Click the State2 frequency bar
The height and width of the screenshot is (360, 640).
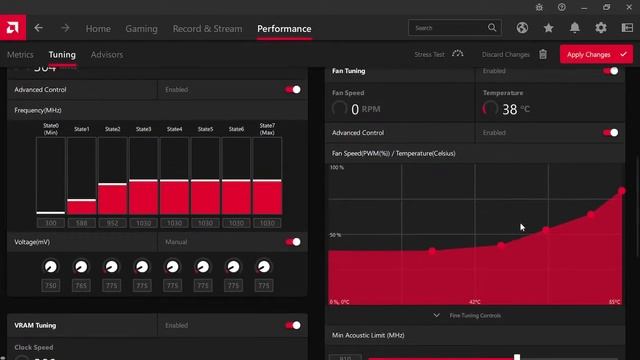tap(113, 176)
